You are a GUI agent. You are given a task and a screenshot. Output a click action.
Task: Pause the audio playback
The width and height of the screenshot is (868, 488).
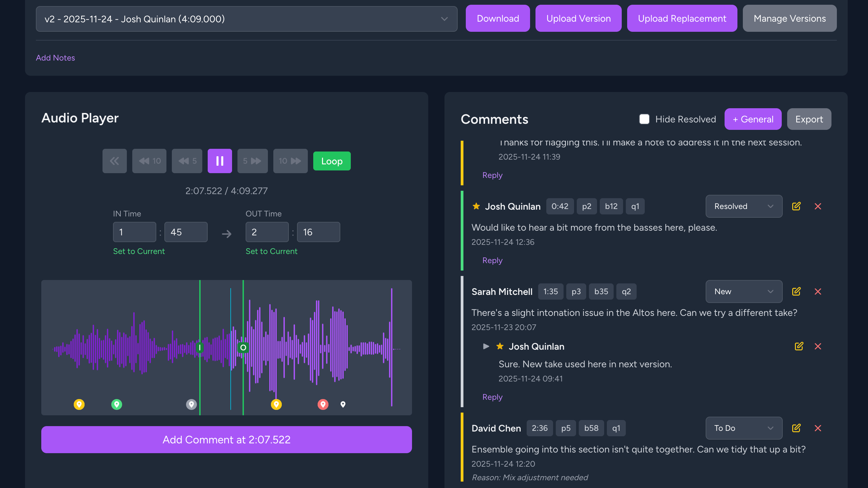coord(220,161)
